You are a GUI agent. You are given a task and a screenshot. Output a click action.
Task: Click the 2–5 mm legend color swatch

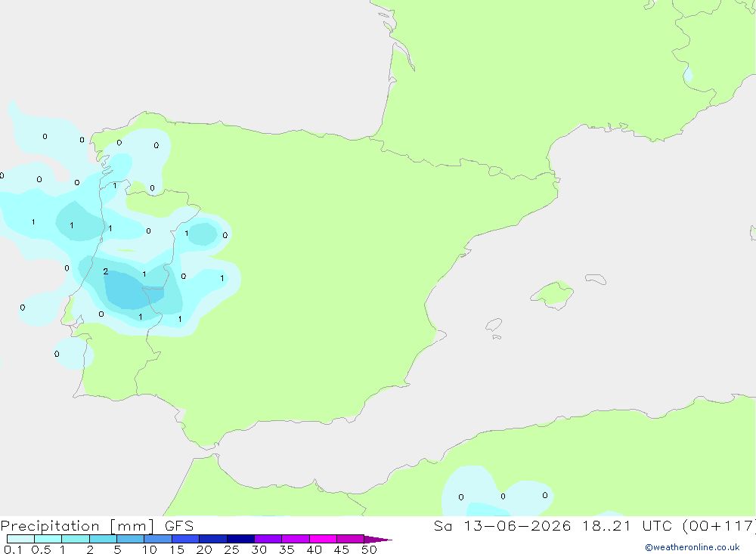[x=103, y=539]
